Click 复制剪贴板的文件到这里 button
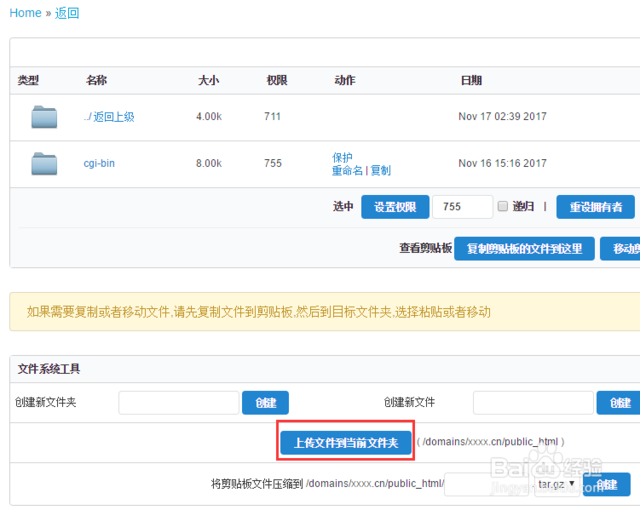This screenshot has height=510, width=640. click(x=524, y=248)
